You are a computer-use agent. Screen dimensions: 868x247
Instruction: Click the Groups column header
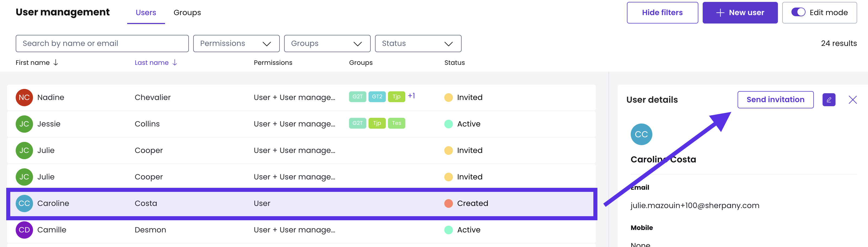[361, 63]
